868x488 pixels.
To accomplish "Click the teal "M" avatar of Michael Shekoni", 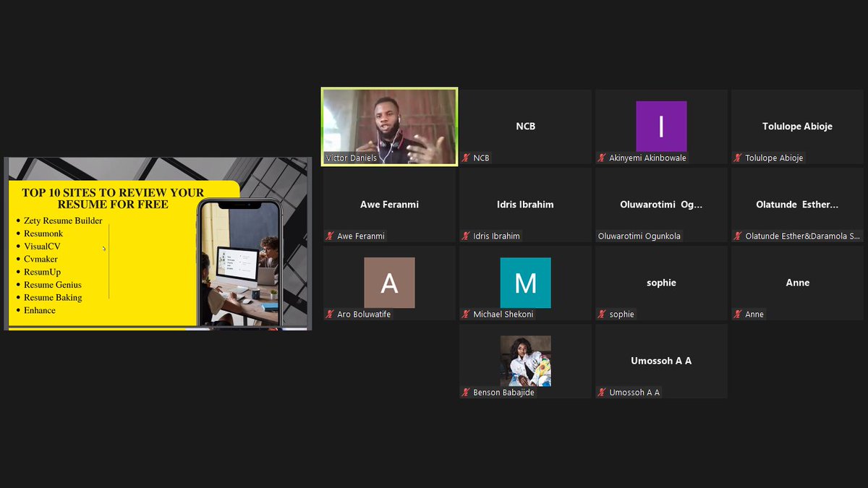I will click(525, 283).
